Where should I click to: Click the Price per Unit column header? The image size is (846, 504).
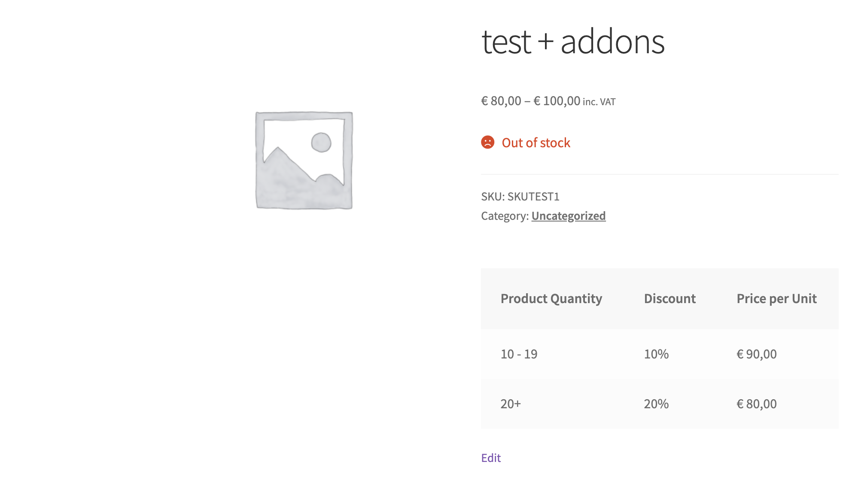point(776,299)
